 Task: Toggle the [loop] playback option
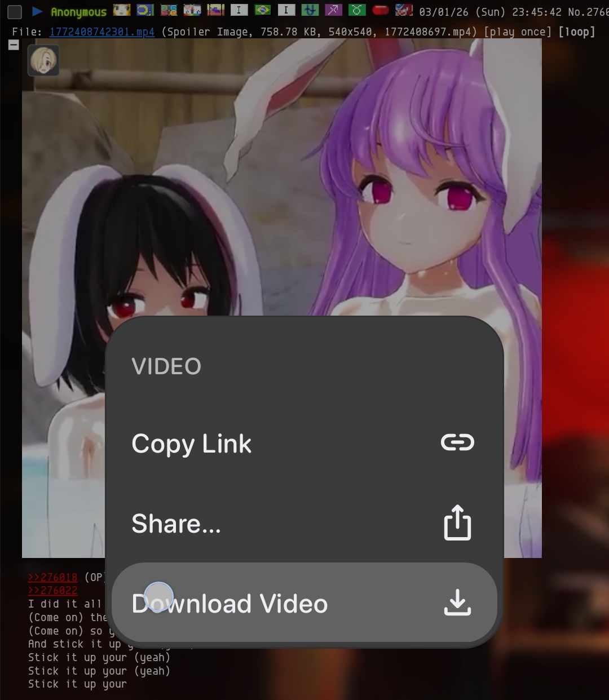pos(576,32)
